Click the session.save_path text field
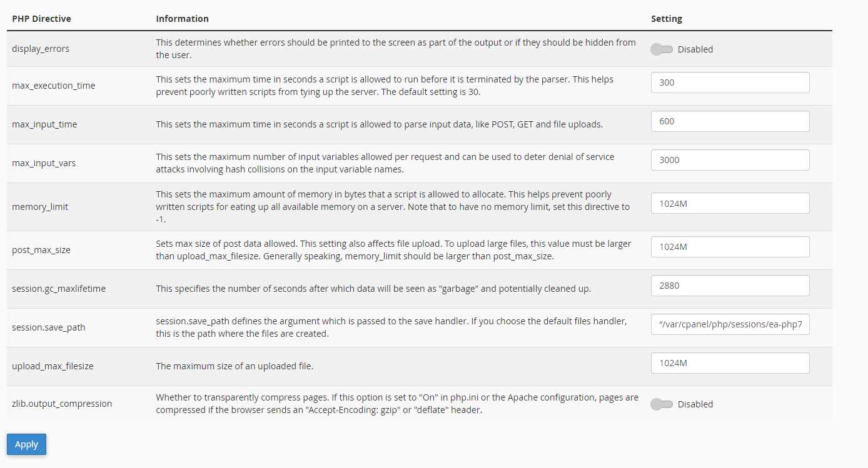868x468 pixels. (730, 324)
